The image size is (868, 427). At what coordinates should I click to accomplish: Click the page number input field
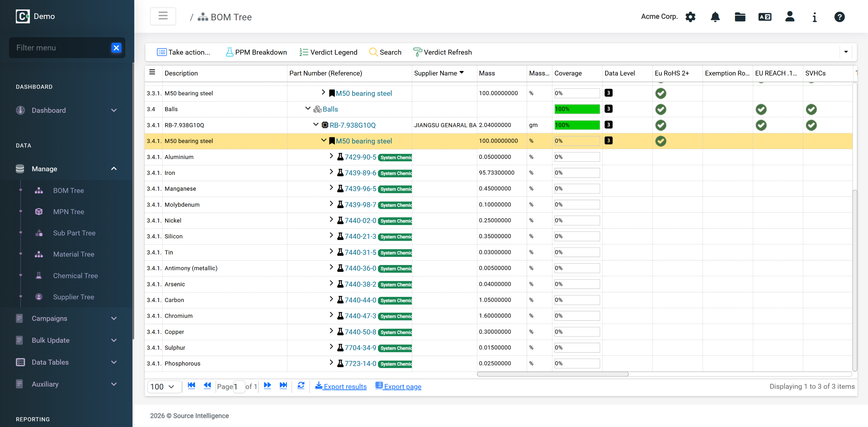point(239,387)
